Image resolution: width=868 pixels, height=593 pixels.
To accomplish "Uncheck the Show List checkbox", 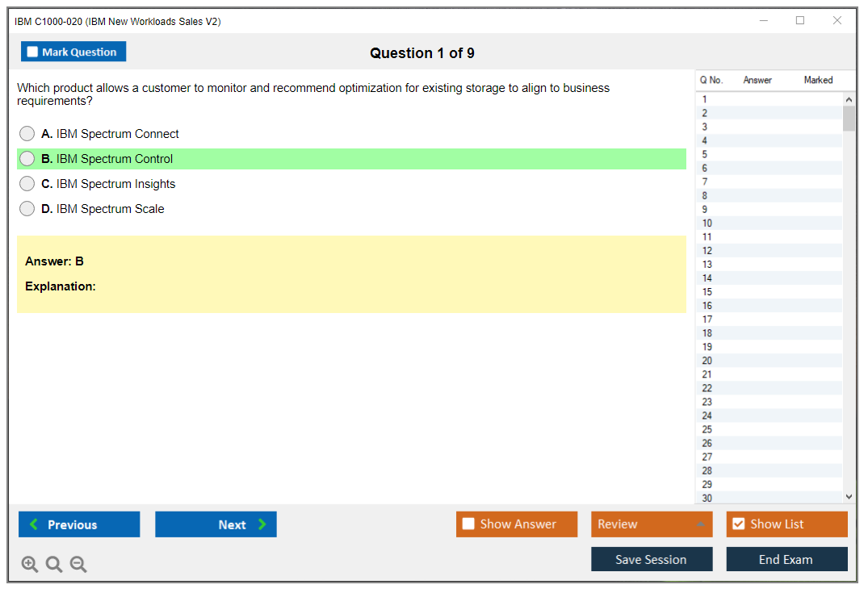I will pos(738,524).
